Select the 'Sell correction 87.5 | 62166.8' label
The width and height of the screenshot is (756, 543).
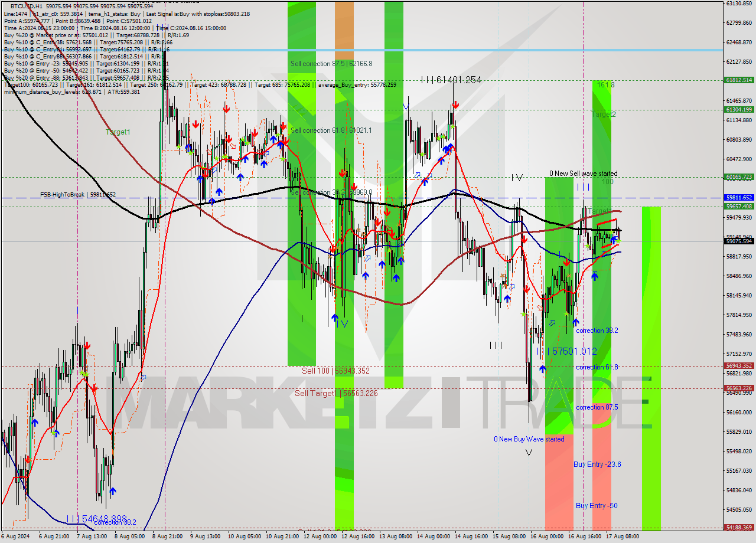pyautogui.click(x=331, y=63)
